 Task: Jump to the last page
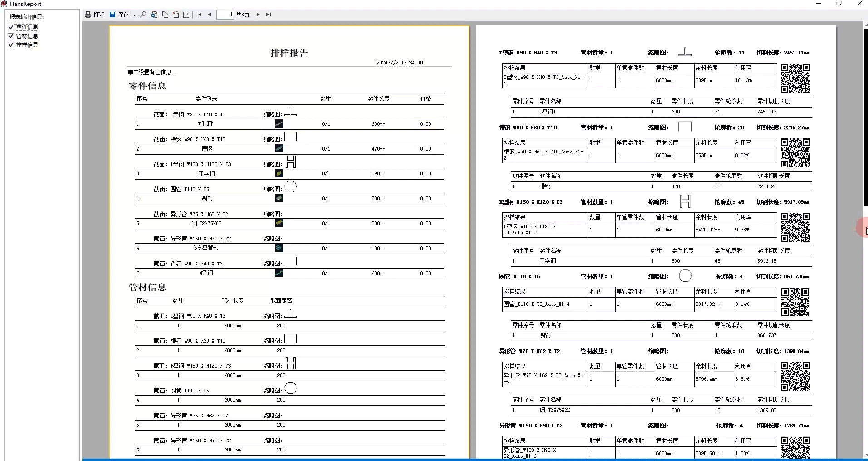[x=268, y=15]
